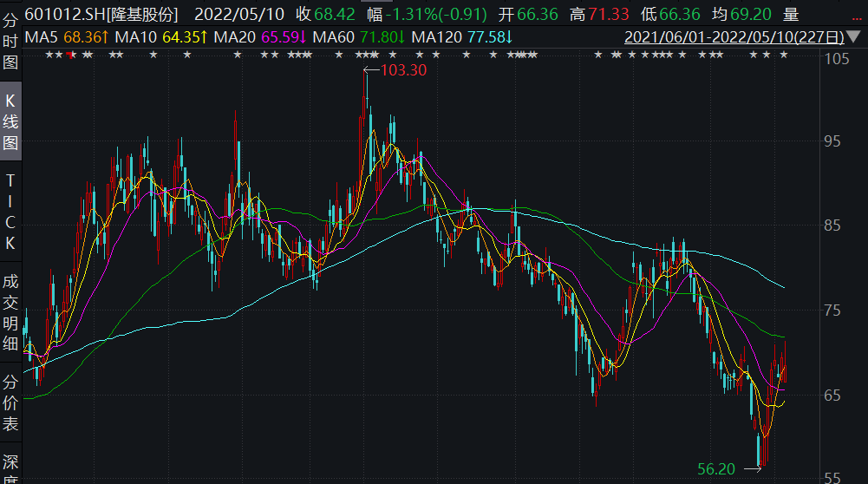
Task: Open the 成交明细 tab
Action: pos(10,311)
